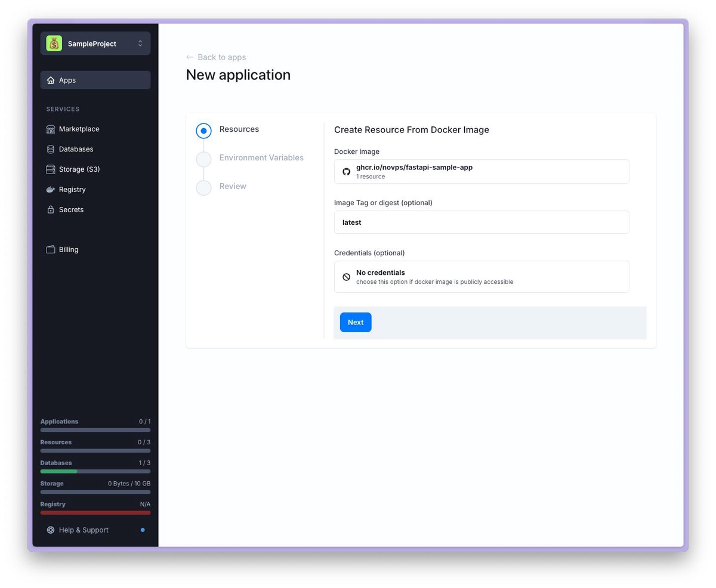
Task: Select the Environment Variables step circle
Action: coord(203,159)
